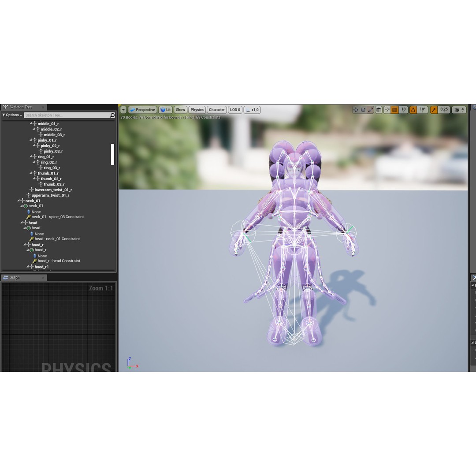Select upperarm_twist_01_r bone icon

point(29,195)
